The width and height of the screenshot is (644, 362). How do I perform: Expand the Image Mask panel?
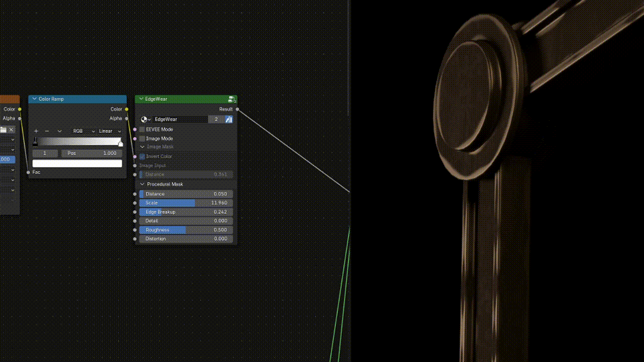tap(142, 147)
